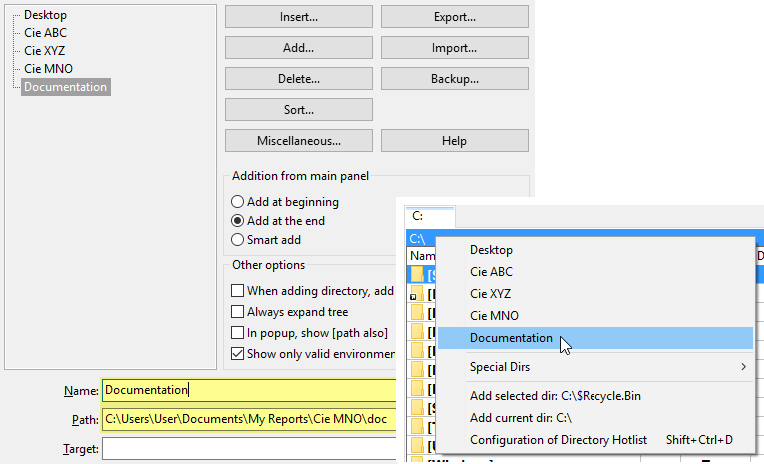Open the Backup... button

pos(454,79)
